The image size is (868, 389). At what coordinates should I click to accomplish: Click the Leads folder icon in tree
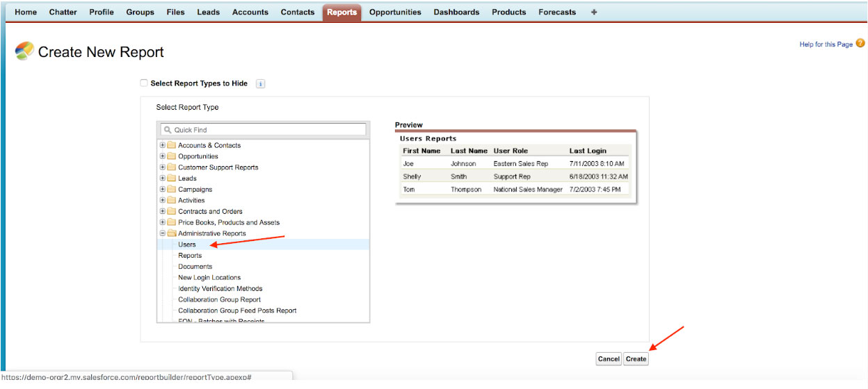point(171,179)
